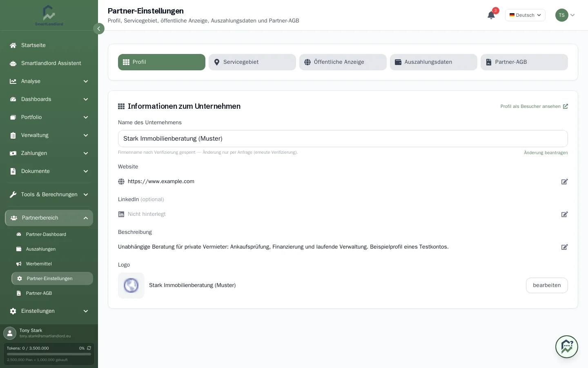Open the Deutsch language dropdown
The image size is (588, 368).
tap(525, 15)
